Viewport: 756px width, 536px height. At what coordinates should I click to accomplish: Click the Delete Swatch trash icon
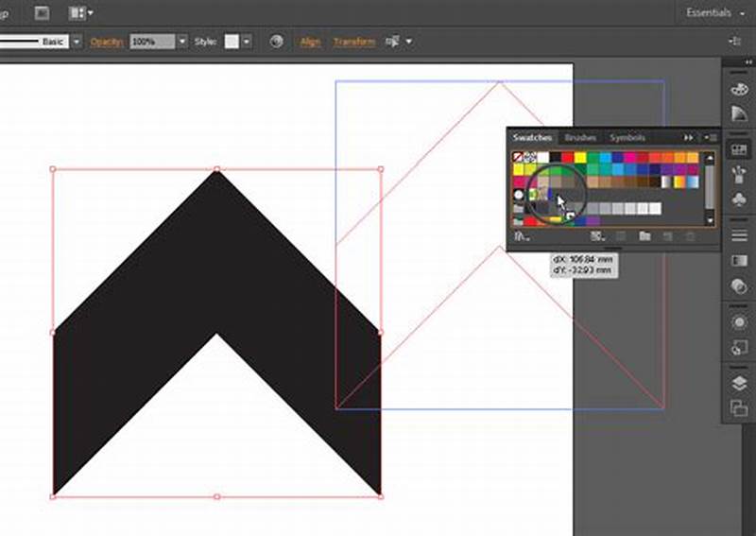691,236
